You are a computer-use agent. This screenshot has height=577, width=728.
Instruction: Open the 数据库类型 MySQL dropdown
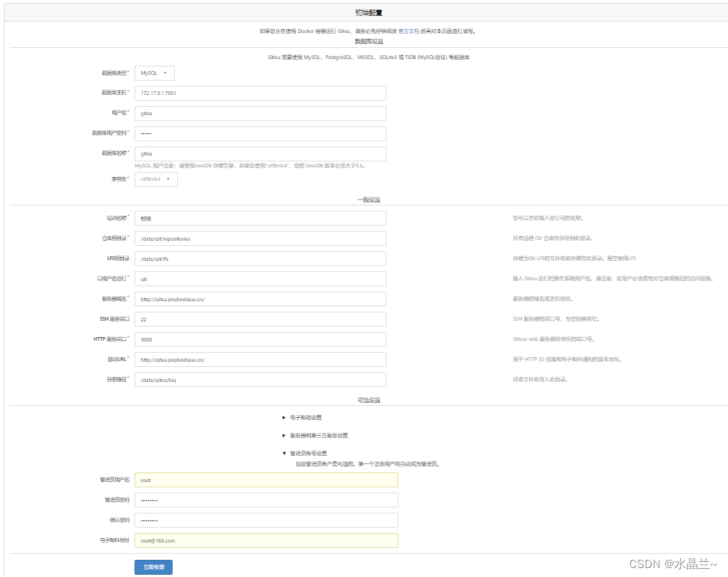155,73
